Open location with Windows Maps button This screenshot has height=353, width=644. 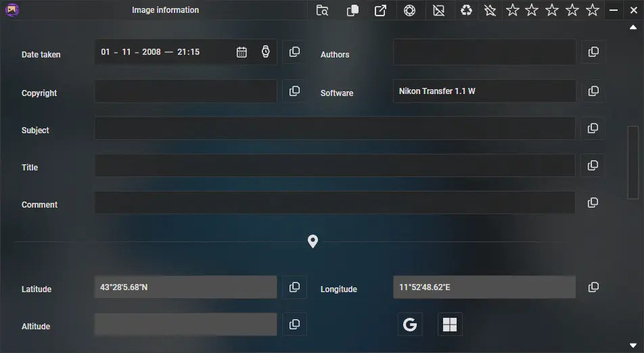click(x=450, y=325)
